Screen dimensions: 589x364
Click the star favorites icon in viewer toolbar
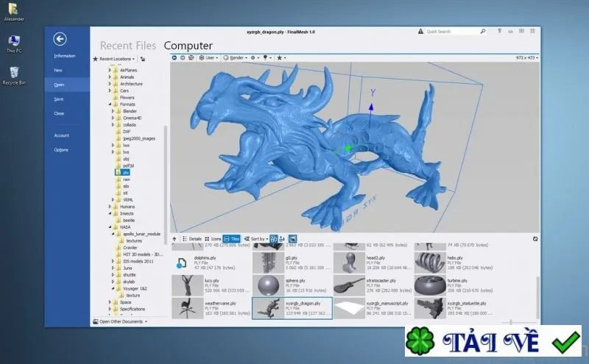(x=280, y=58)
